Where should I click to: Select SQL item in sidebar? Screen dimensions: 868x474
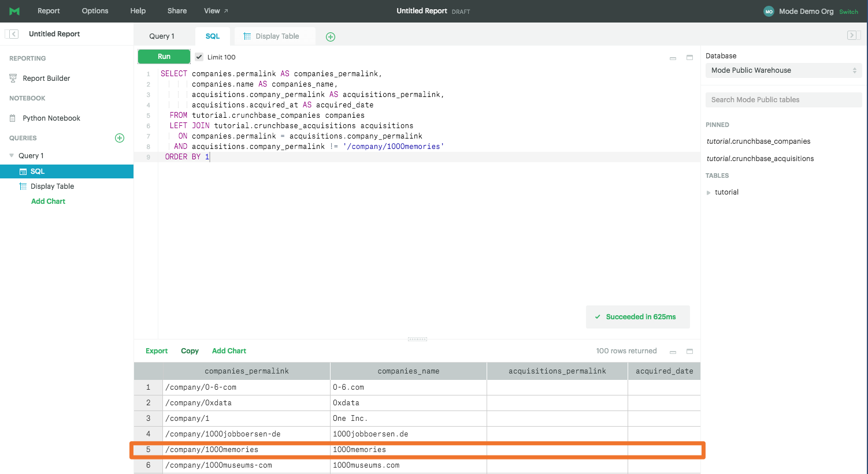click(66, 171)
